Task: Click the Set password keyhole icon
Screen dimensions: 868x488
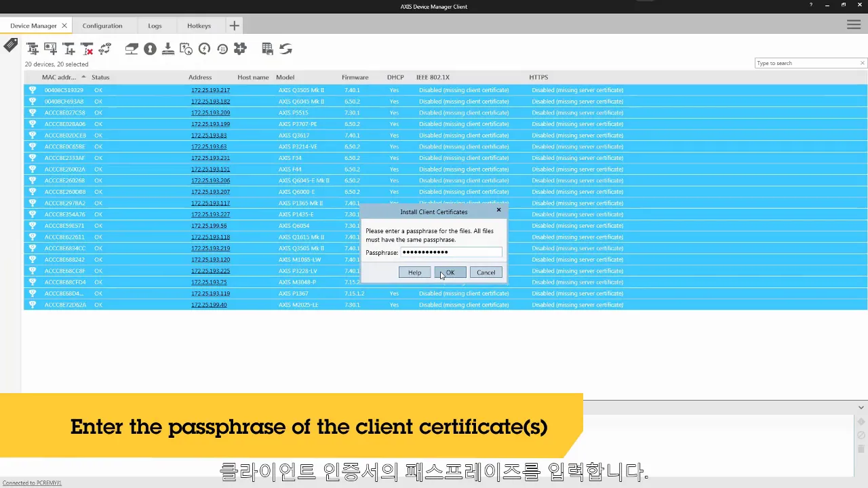Action: click(x=150, y=49)
